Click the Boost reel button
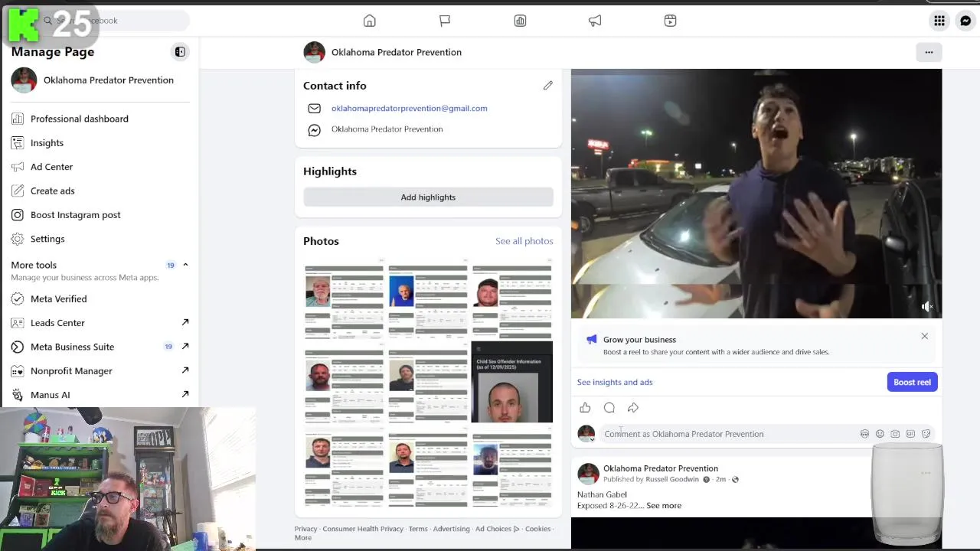 tap(912, 382)
